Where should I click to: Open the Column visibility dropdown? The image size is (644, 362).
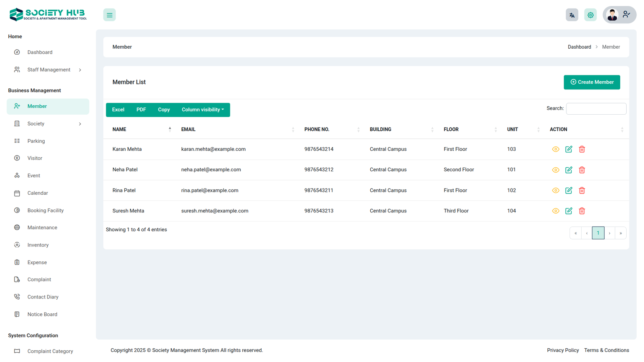click(x=202, y=110)
